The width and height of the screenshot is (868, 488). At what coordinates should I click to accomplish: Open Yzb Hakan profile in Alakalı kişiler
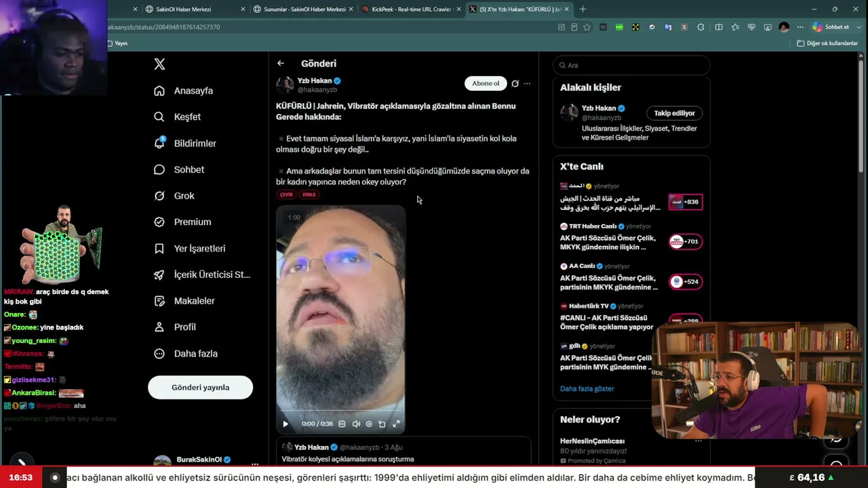point(598,108)
